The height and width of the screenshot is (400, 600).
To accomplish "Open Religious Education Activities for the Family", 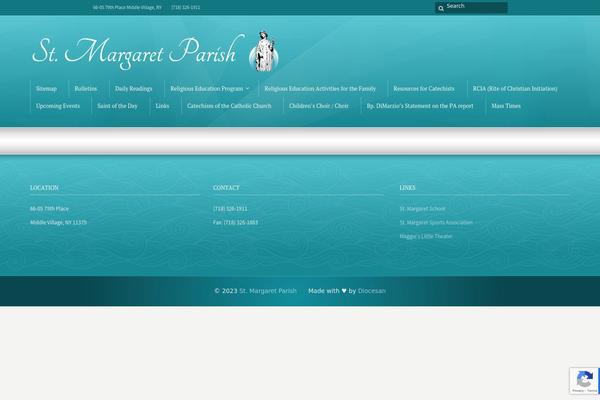I will pos(320,89).
